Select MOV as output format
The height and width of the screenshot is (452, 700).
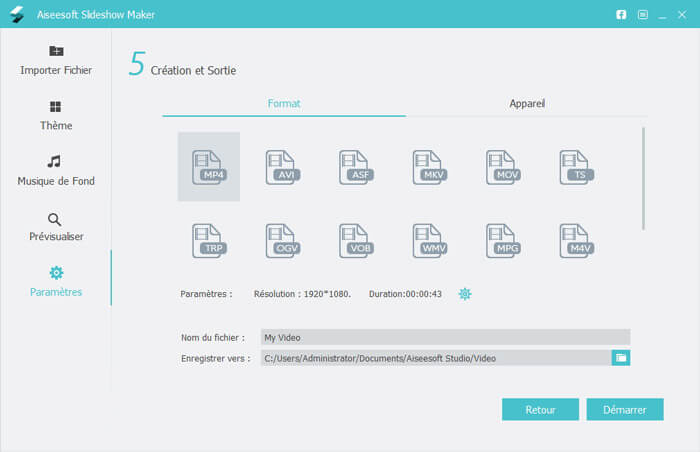click(x=503, y=166)
